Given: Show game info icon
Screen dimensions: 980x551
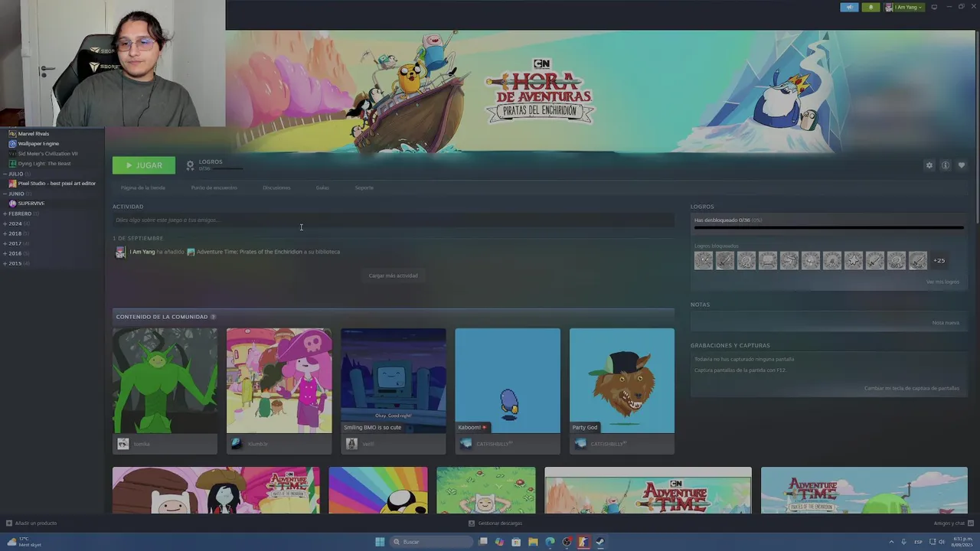Looking at the screenshot, I should point(946,165).
